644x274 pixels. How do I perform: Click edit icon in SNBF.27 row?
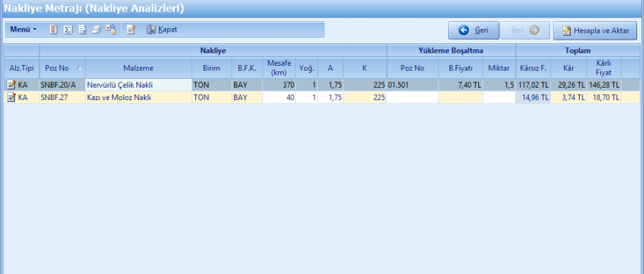click(11, 97)
